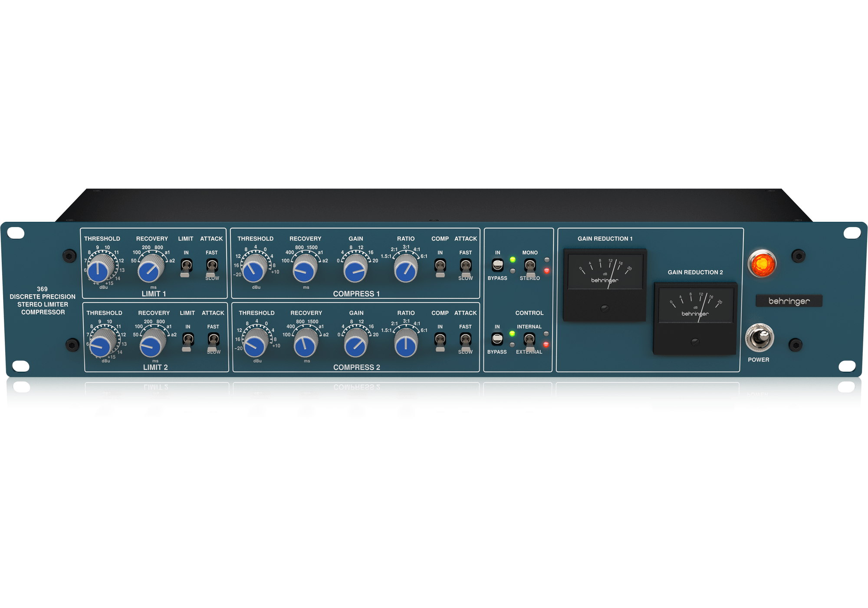
Task: Click the lower-left rack mounting screw
Action: tap(72, 345)
